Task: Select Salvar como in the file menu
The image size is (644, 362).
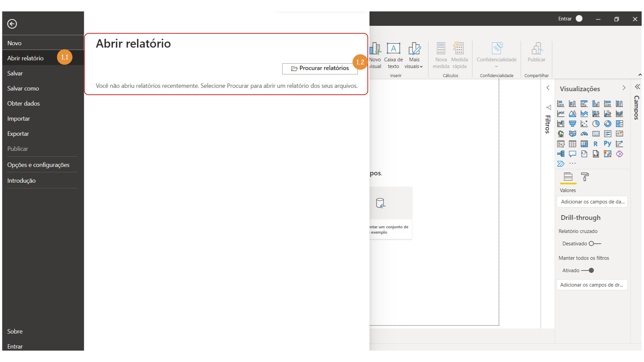Action: coord(23,88)
